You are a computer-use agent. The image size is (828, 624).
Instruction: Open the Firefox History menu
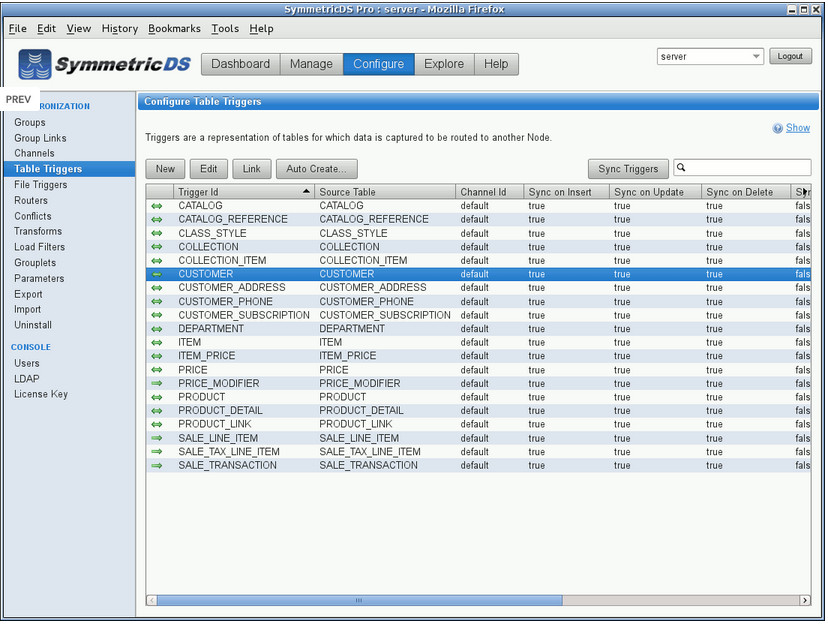(x=119, y=29)
